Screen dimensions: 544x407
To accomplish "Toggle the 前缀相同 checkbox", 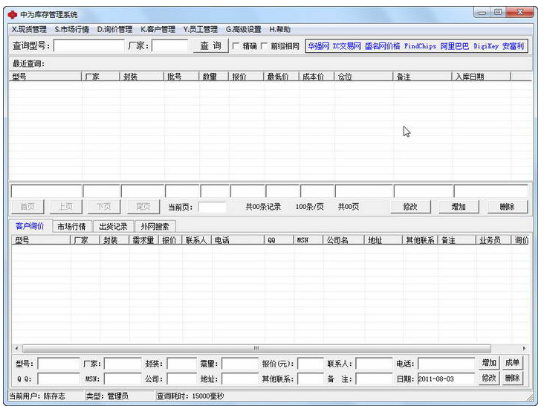I will coord(264,46).
